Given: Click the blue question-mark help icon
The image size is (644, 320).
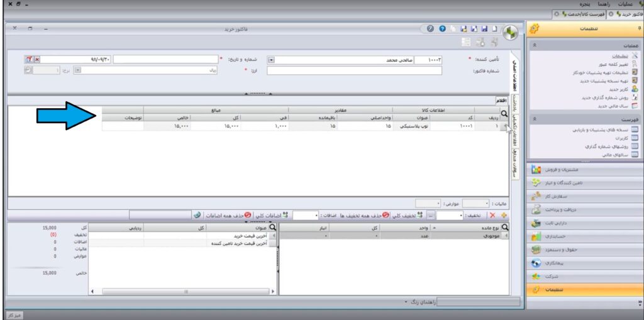Looking at the screenshot, I should (x=442, y=29).
